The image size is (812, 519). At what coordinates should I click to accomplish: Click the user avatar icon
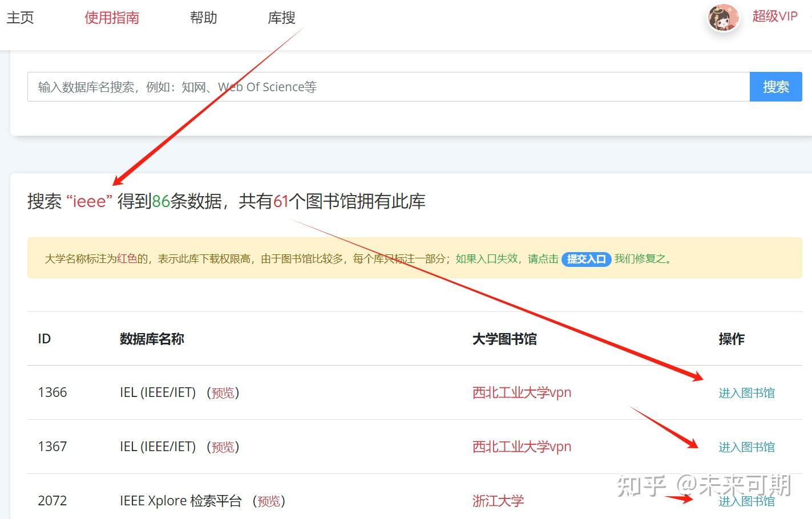[x=722, y=18]
